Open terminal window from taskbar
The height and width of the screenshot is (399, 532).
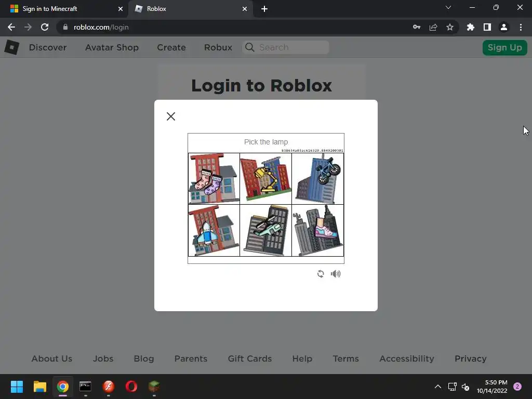pos(86,387)
